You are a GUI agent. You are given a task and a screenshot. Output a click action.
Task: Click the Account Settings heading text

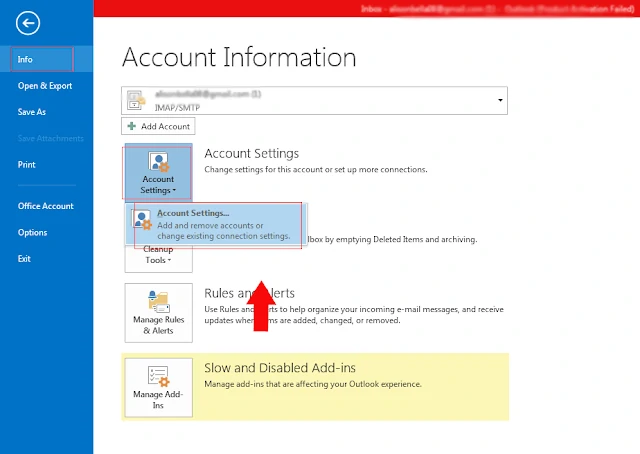coord(251,154)
